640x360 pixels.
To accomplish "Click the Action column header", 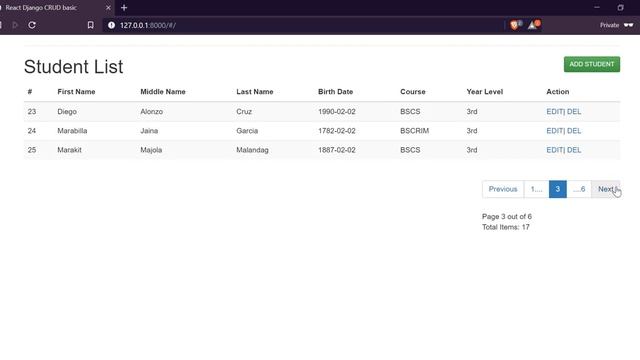I will (x=558, y=92).
